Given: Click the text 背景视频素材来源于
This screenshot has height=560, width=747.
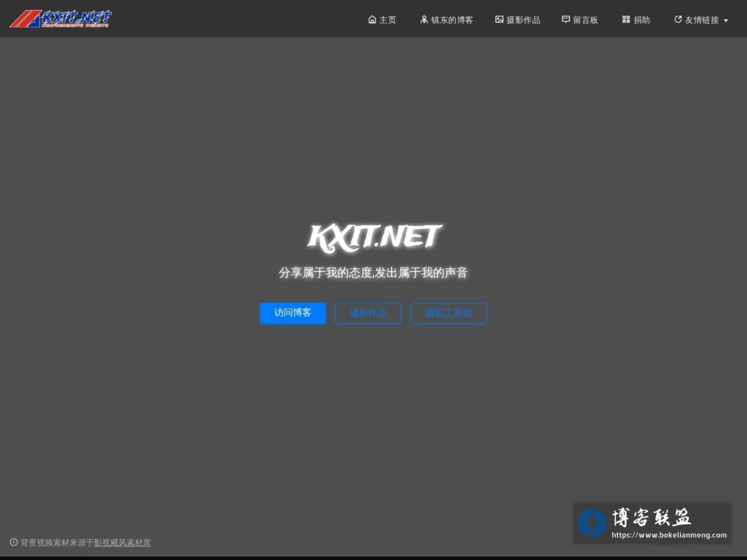Looking at the screenshot, I should pyautogui.click(x=57, y=543).
